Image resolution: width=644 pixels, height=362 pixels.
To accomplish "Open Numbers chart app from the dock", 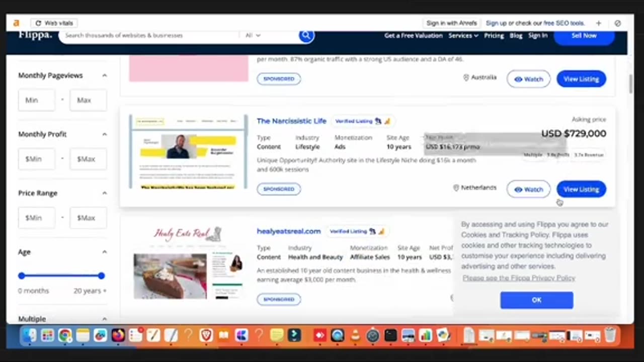I will [426, 335].
